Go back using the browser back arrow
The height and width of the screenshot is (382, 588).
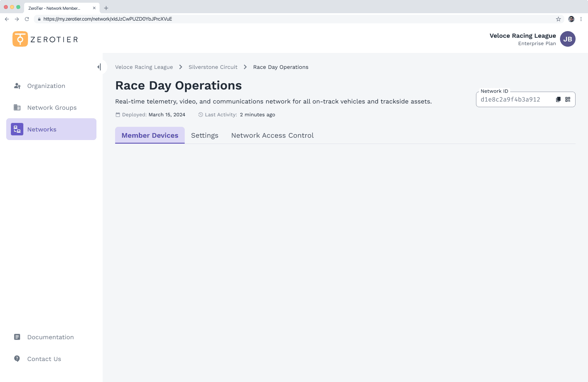[x=7, y=19]
